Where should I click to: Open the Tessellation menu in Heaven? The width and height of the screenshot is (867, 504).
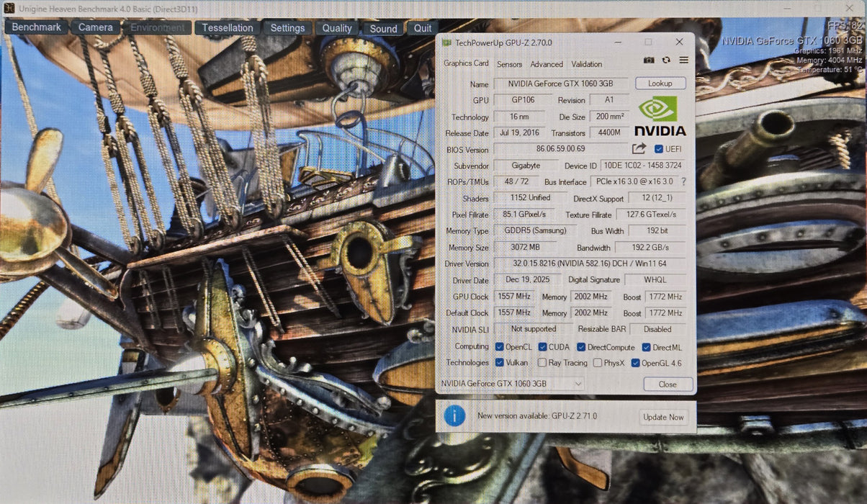[x=228, y=28]
